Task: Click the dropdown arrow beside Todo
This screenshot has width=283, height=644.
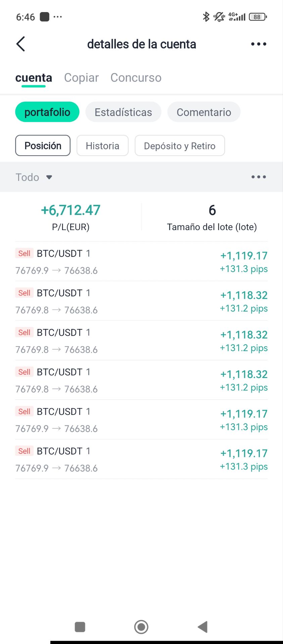Action: [49, 177]
